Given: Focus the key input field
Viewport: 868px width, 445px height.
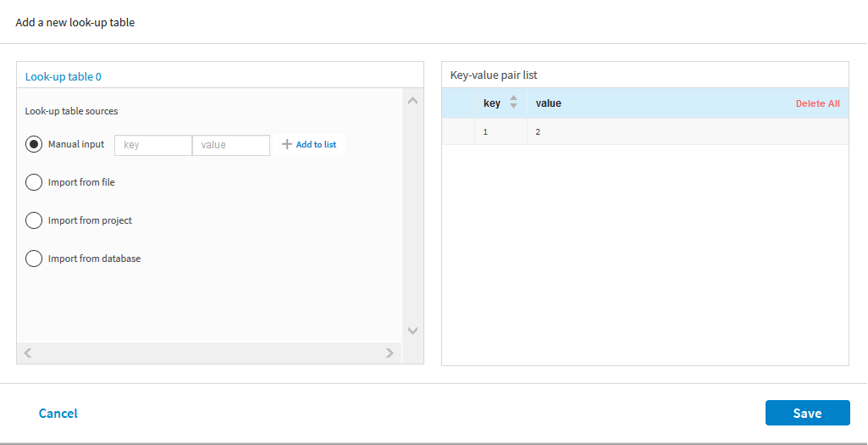Looking at the screenshot, I should (153, 145).
